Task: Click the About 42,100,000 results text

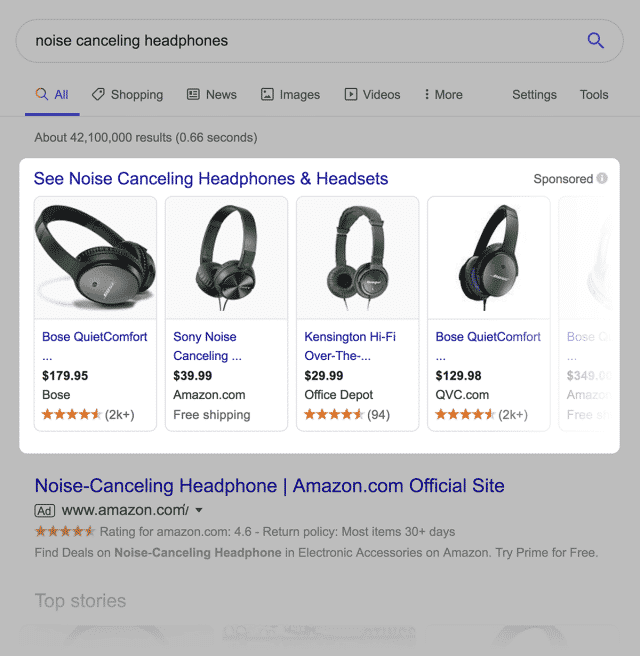Action: coord(146,138)
